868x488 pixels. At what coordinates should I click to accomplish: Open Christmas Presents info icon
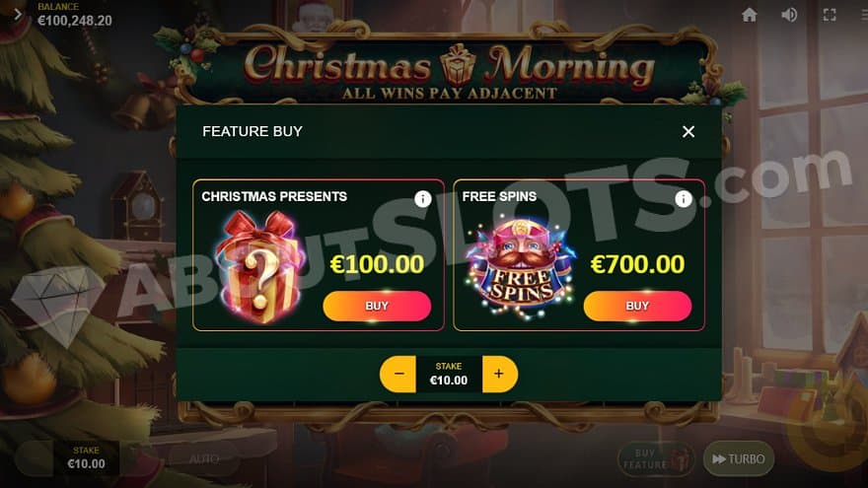coord(422,198)
